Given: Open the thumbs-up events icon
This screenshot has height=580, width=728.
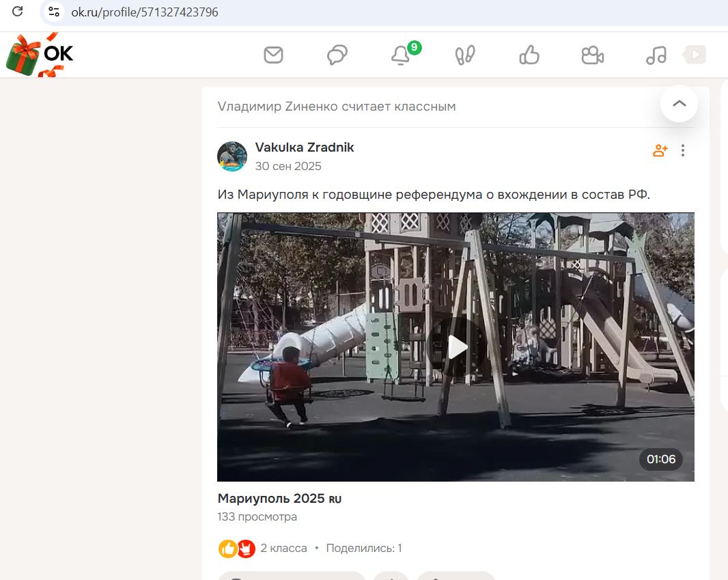Looking at the screenshot, I should click(529, 55).
